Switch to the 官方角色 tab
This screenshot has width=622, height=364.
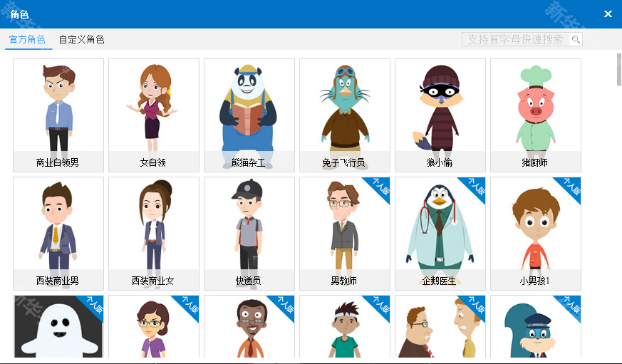pos(27,40)
